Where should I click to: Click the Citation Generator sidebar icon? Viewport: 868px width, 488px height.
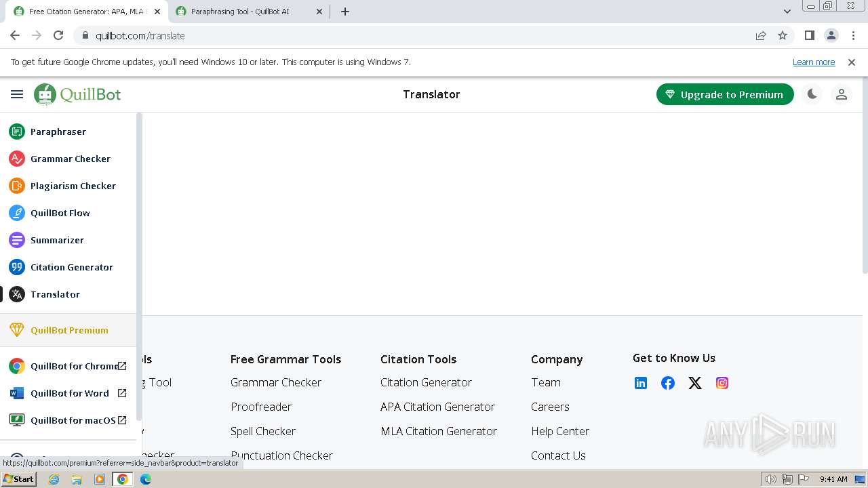pos(17,267)
